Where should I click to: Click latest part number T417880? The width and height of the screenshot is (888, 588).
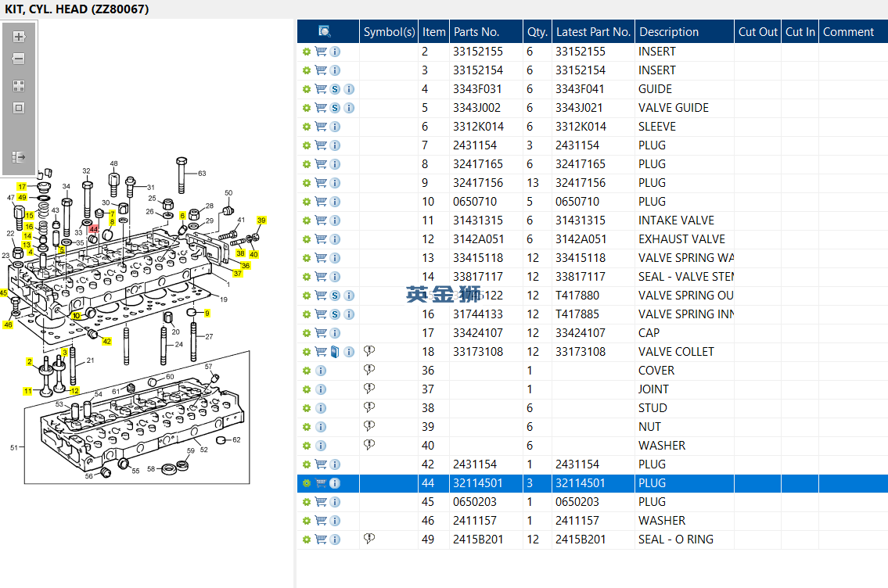pyautogui.click(x=577, y=296)
